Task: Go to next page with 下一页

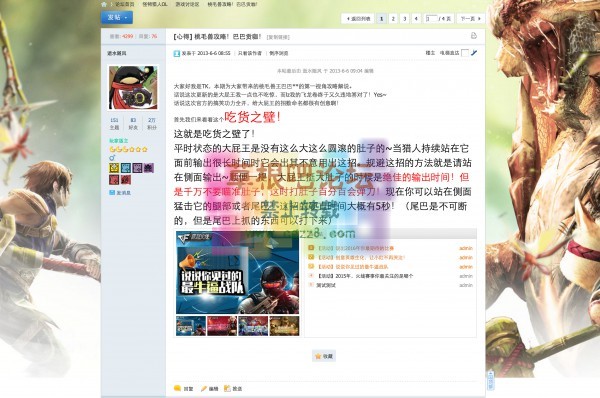Action: point(470,18)
